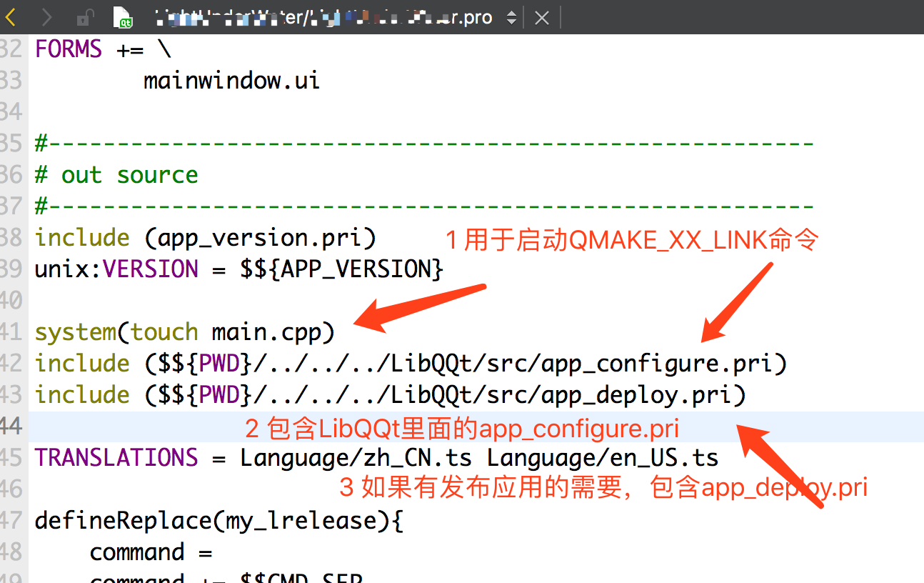Place the cursor on the FORMS keyword

[69, 49]
